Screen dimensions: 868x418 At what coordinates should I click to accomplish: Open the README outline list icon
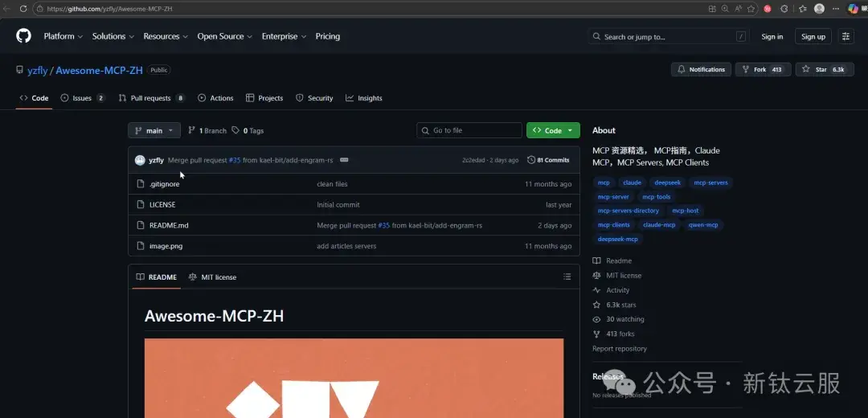point(567,277)
